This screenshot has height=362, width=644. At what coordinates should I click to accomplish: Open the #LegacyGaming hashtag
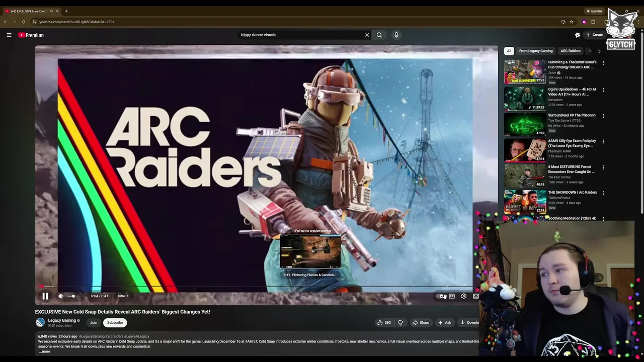tap(92, 336)
